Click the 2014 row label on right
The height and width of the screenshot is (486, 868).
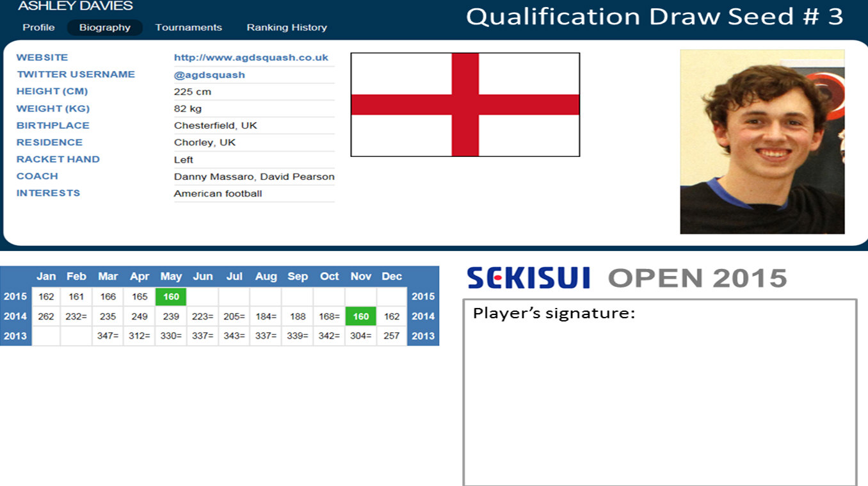tap(423, 316)
